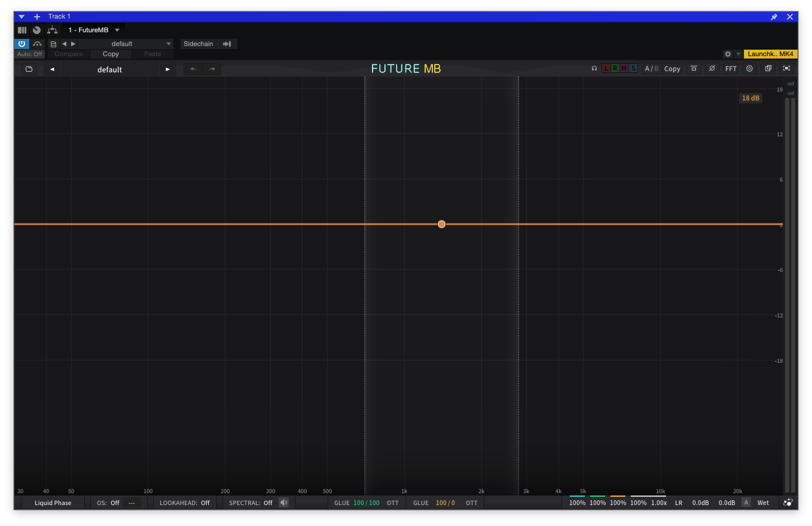The height and width of the screenshot is (526, 812).
Task: Change the OS: Off oversampling setting
Action: pos(108,503)
